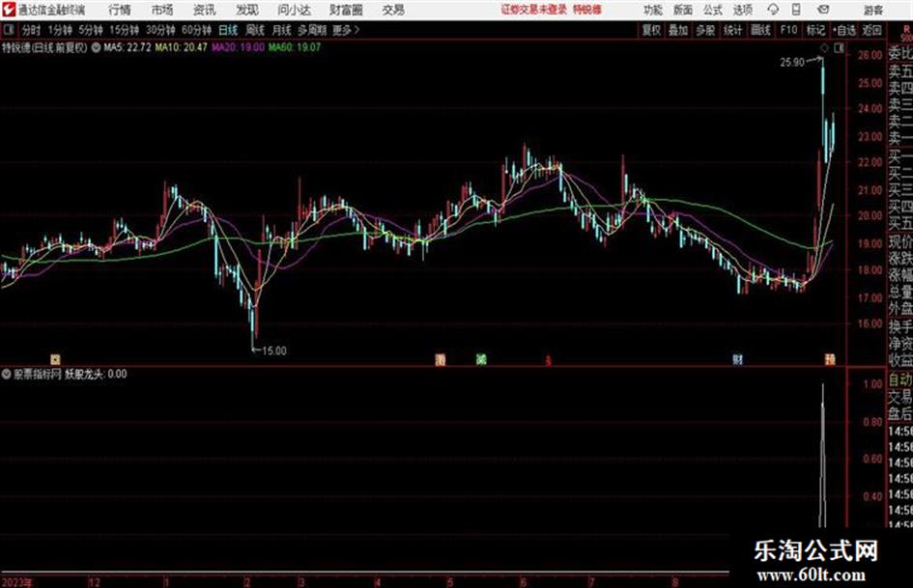Viewport: 913px width, 588px height.
Task: Click the 游客 user account label
Action: pyautogui.click(x=873, y=10)
